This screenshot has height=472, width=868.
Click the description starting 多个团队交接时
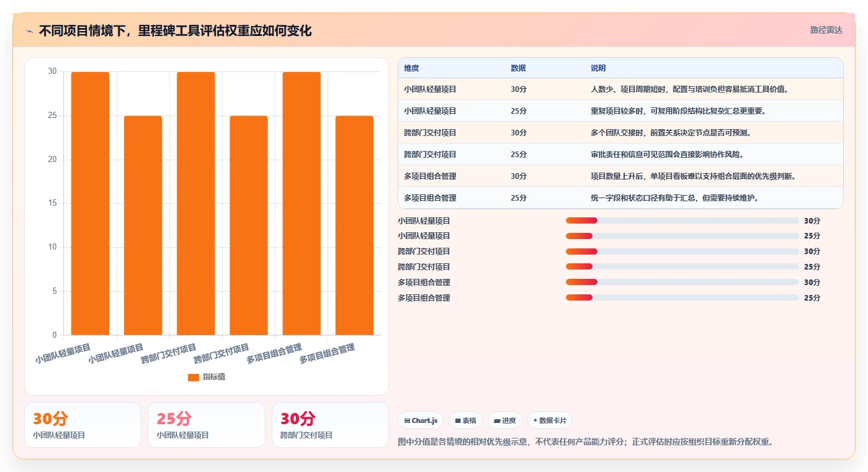coord(671,133)
